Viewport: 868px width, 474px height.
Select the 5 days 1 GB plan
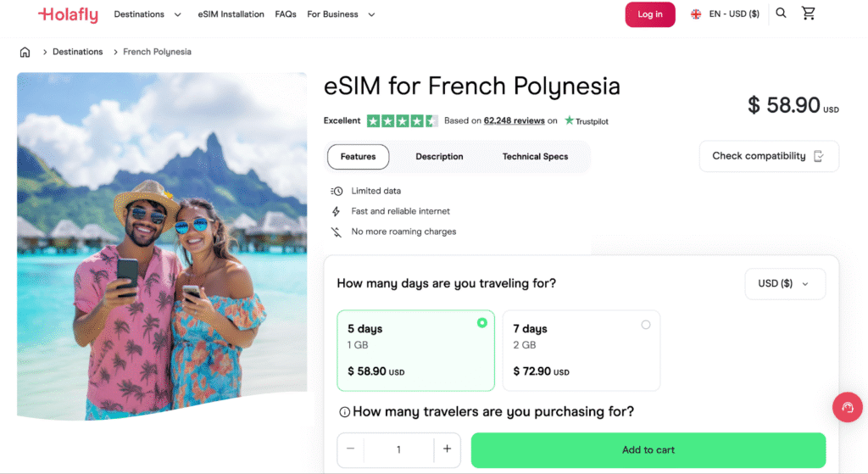point(415,350)
